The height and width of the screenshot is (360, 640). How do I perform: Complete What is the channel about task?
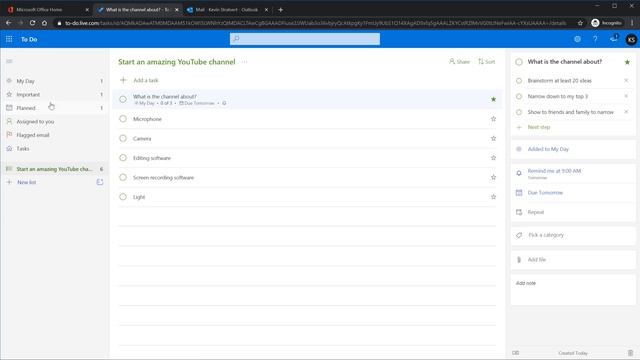(x=123, y=99)
